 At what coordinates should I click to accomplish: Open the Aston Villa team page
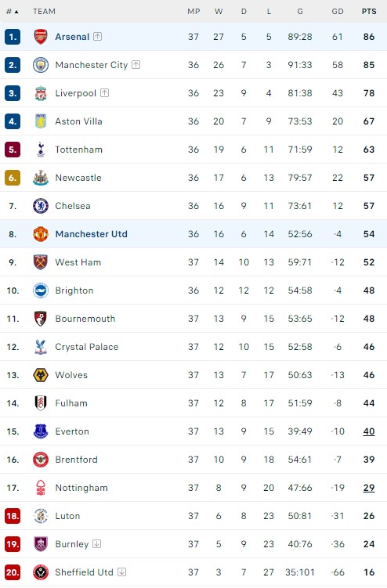pos(78,121)
